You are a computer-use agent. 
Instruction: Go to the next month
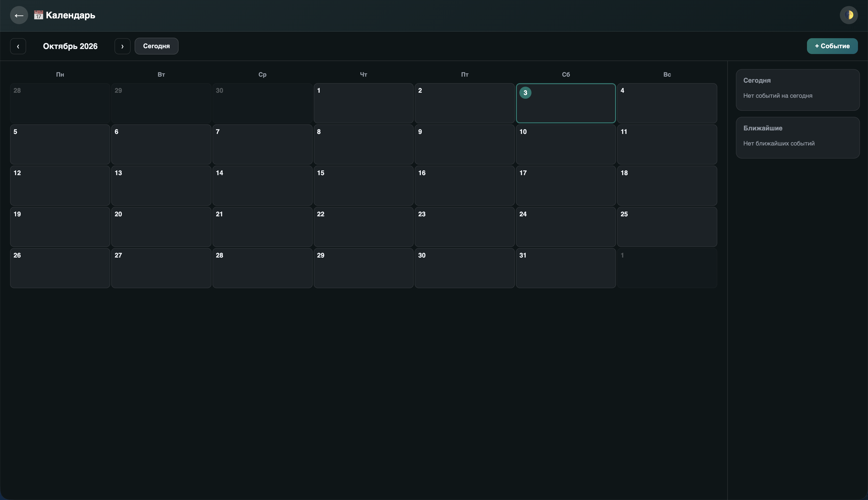(122, 46)
